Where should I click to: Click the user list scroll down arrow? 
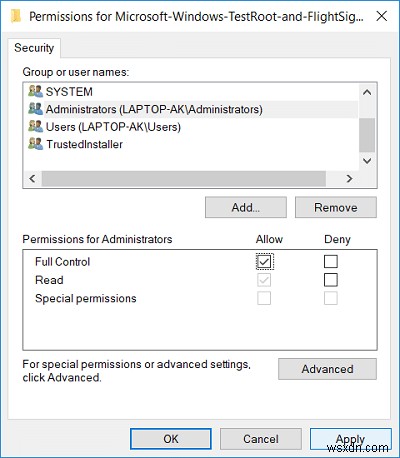tap(367, 161)
